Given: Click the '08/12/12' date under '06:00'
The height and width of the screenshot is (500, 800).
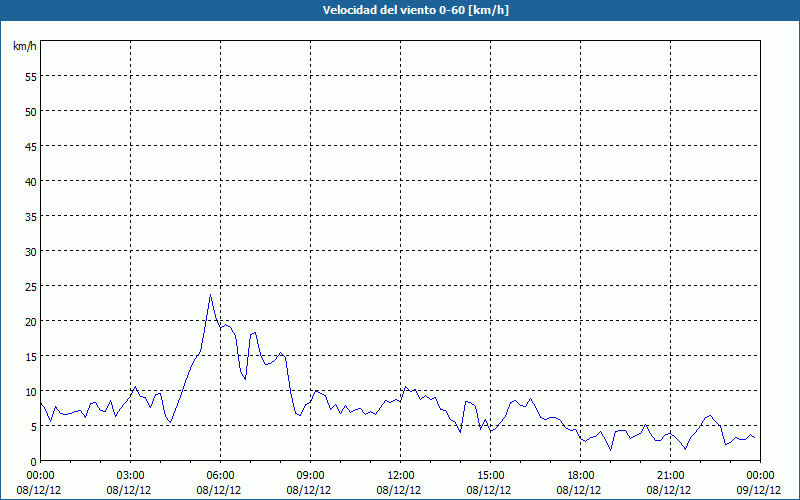Looking at the screenshot, I should 219,490.
